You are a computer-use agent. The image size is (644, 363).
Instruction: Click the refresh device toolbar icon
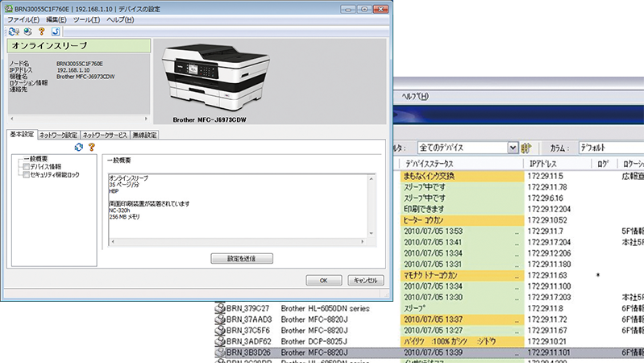coord(14,31)
